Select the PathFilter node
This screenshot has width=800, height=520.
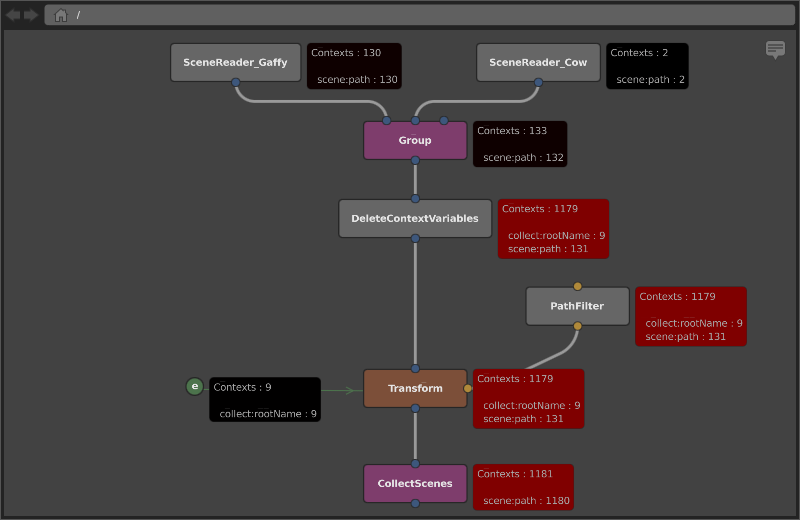[x=577, y=306]
